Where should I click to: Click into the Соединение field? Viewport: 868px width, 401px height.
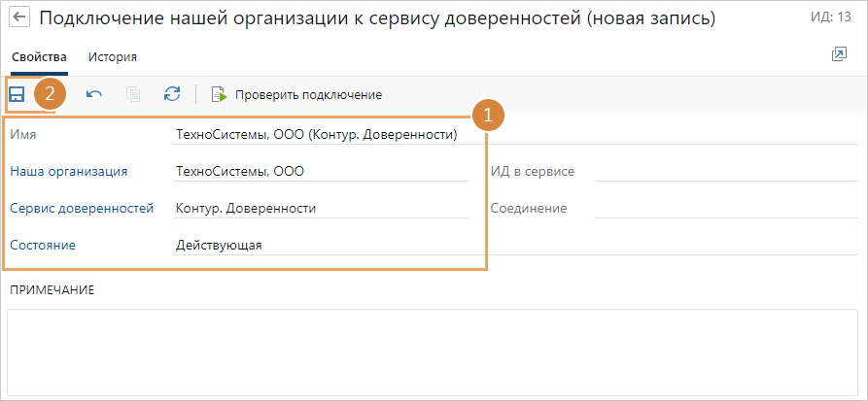point(724,208)
